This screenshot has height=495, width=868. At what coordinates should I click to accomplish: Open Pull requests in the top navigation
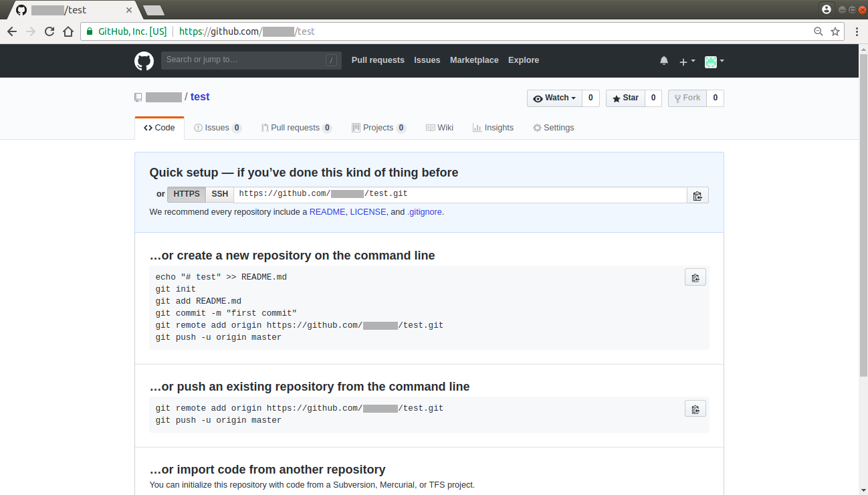coord(378,60)
